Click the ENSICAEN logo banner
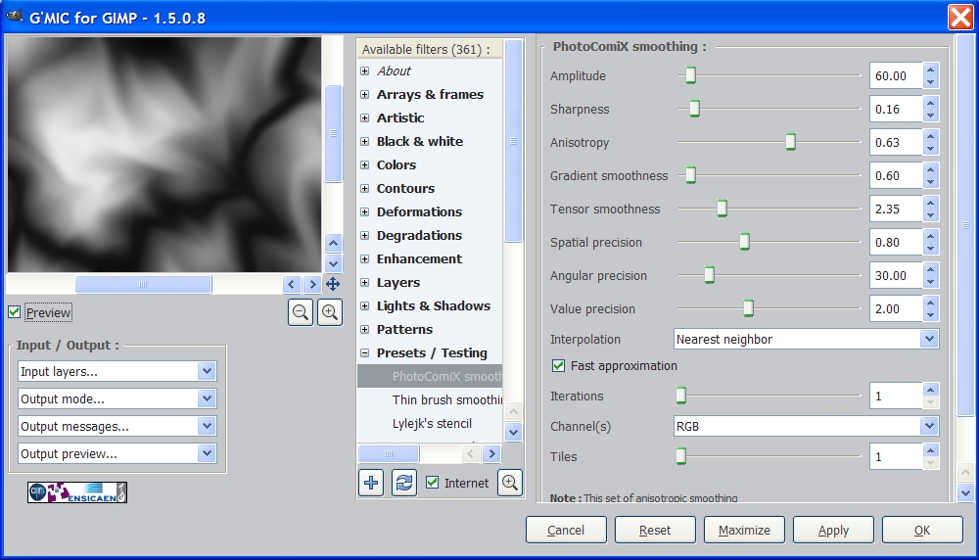The height and width of the screenshot is (560, 979). pos(77,492)
